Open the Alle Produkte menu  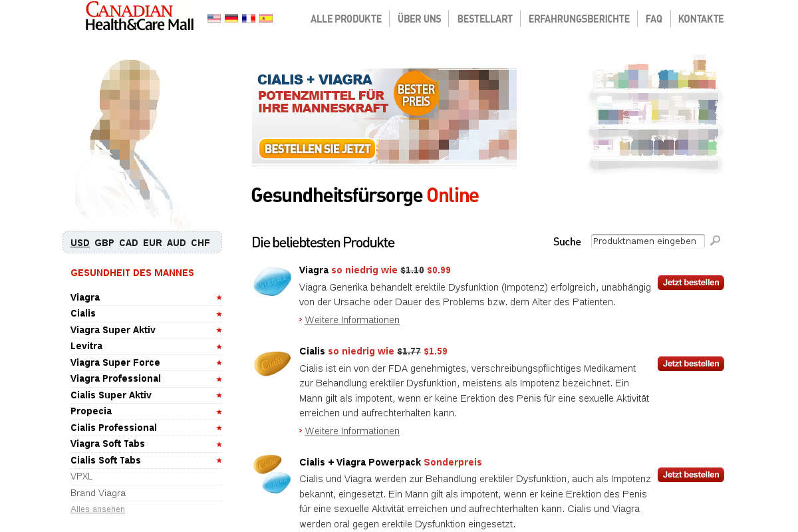tap(346, 19)
